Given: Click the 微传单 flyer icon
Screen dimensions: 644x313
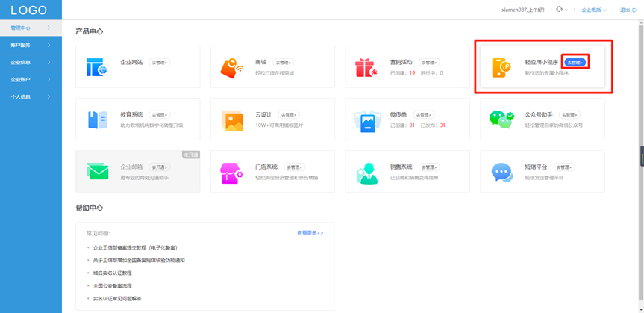Looking at the screenshot, I should (x=367, y=121).
